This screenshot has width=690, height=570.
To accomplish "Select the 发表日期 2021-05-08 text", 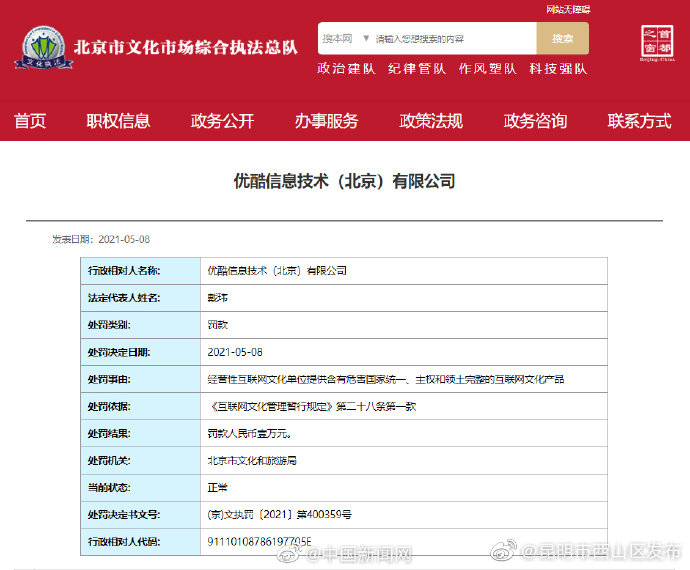I will click(101, 239).
